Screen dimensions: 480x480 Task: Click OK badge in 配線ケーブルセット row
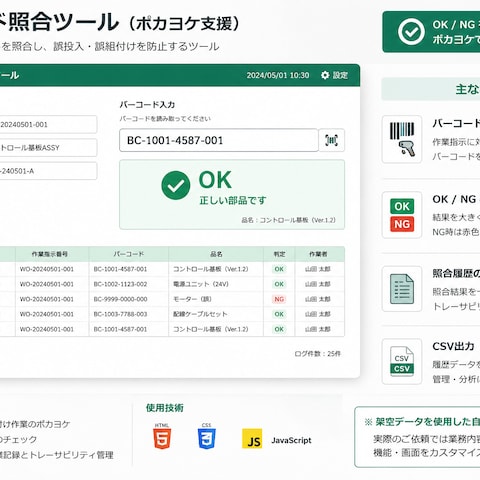tap(279, 314)
